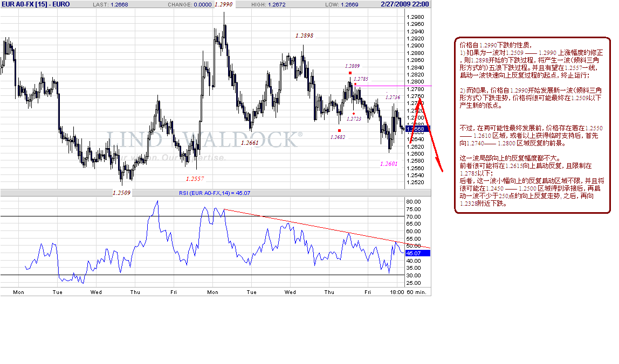Click the blue RSI value tag 45.07
The image size is (619, 364).
click(x=418, y=253)
